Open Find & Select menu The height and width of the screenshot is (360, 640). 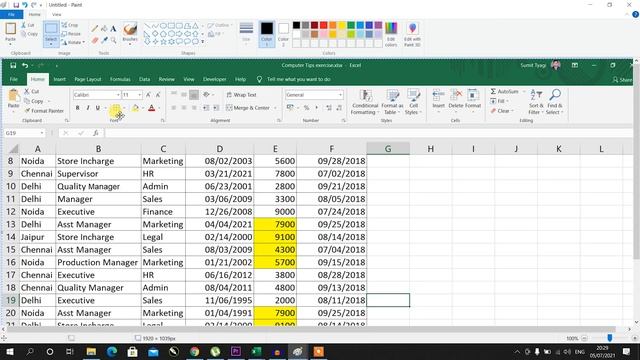[555, 102]
